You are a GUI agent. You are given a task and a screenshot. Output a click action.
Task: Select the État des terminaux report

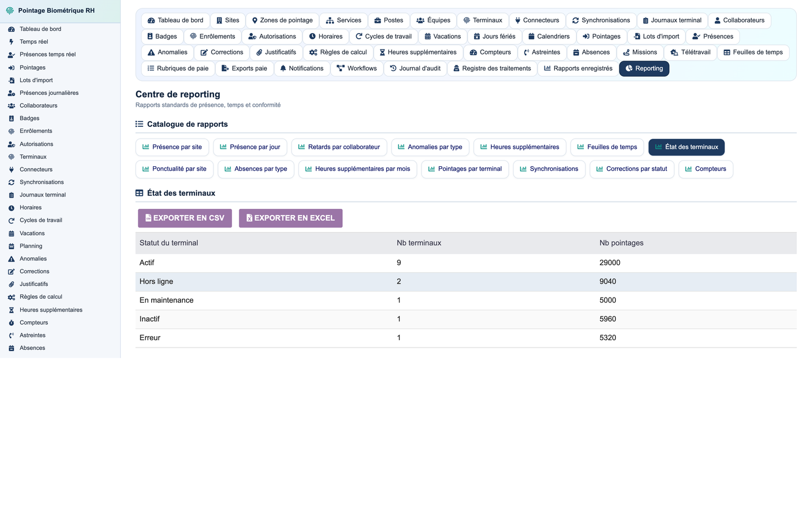click(687, 147)
